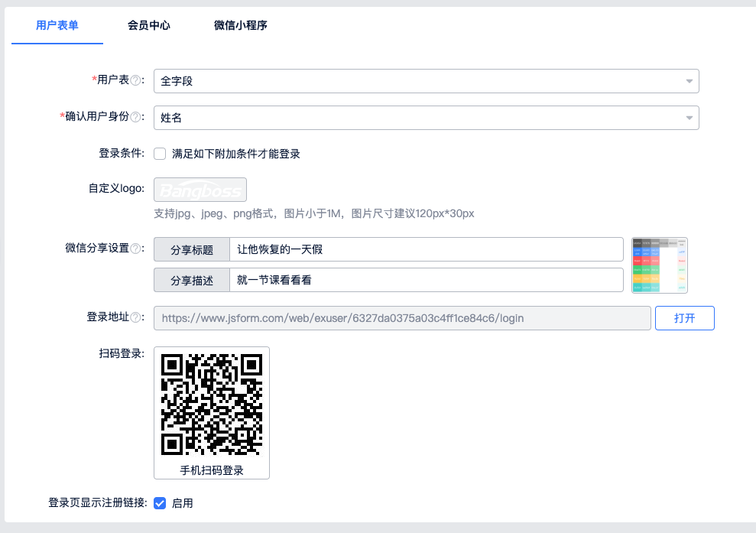Open the WeChat share thumbnail image
This screenshot has width=756, height=533.
(660, 265)
